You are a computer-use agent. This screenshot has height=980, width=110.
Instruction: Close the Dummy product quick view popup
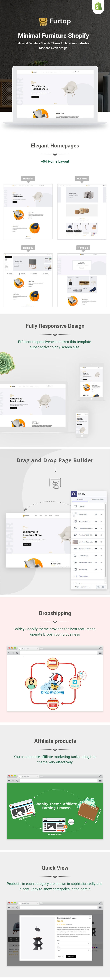[x=90, y=918]
